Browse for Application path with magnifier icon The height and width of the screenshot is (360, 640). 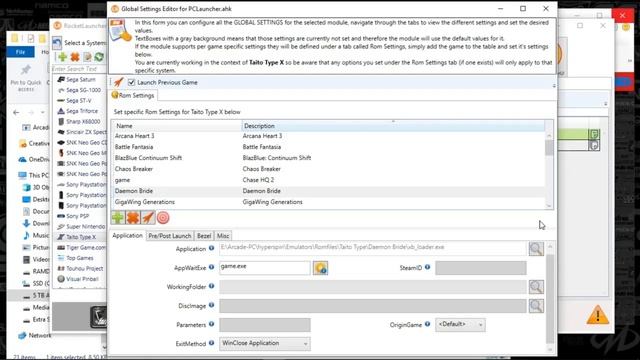tap(536, 249)
